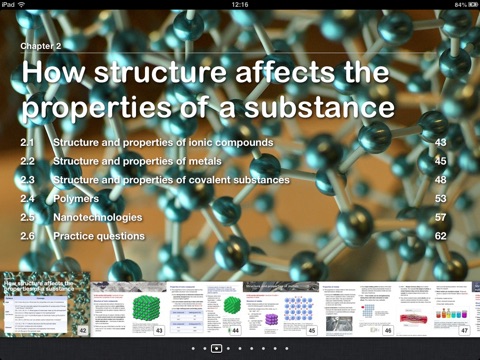
Task: Jump to first chapter dot
Action: 193,349
